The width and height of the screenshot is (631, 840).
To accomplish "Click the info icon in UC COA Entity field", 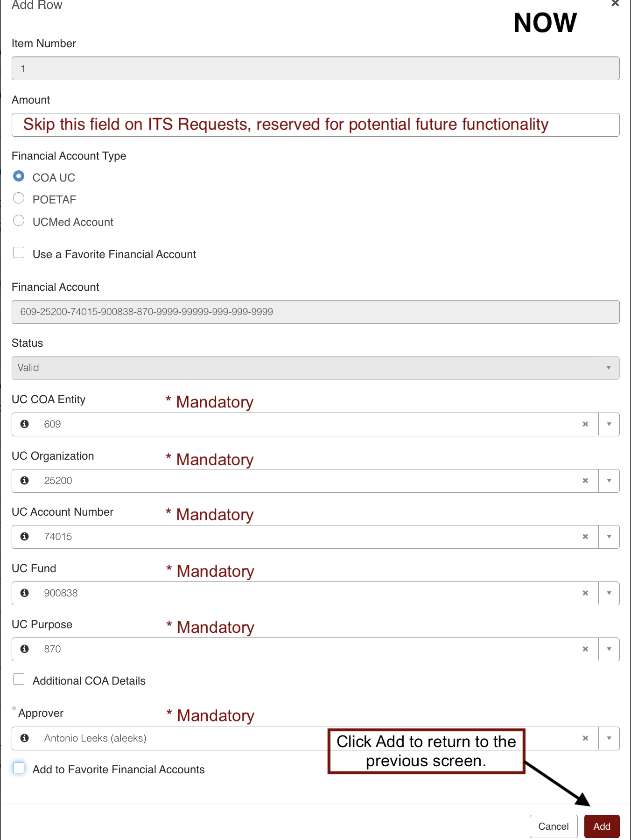I will pyautogui.click(x=25, y=424).
